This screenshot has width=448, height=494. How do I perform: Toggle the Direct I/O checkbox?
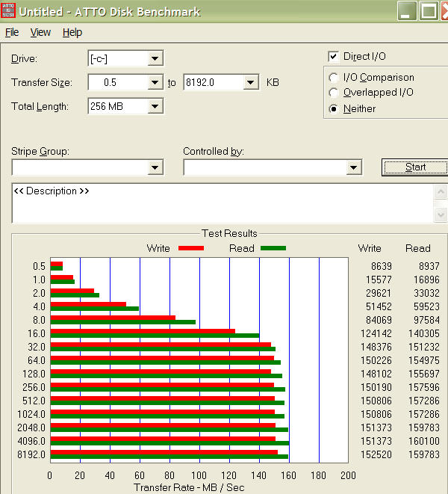click(x=334, y=57)
